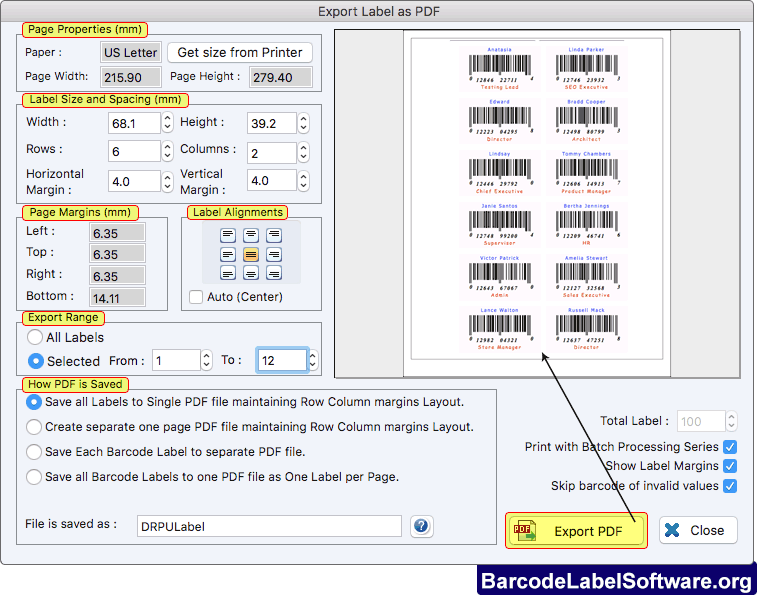
Task: Click Bertha Jennings barcode label in preview
Action: coord(587,225)
